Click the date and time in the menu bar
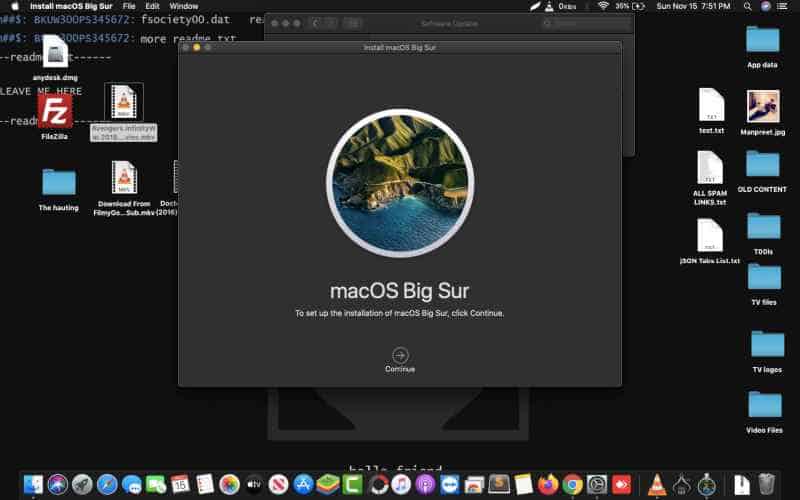The height and width of the screenshot is (500, 800). coord(693,6)
